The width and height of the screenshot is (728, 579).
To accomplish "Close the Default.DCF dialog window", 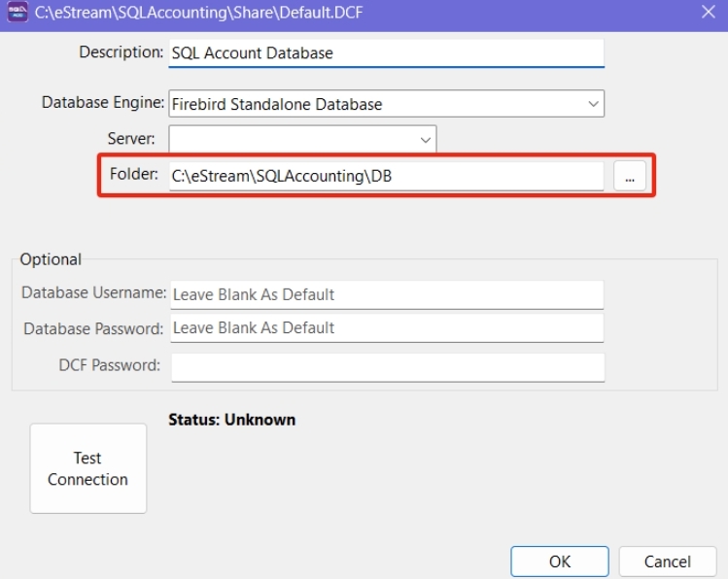I will (x=707, y=14).
